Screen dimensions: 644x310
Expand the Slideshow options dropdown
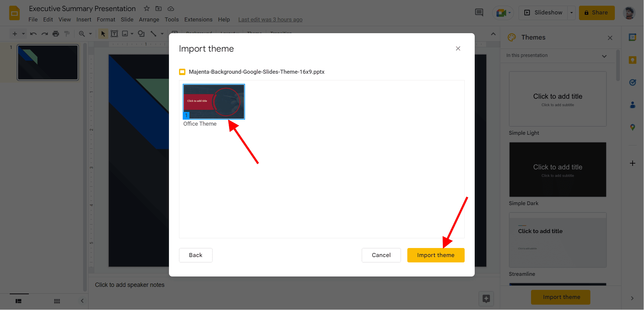[572, 13]
